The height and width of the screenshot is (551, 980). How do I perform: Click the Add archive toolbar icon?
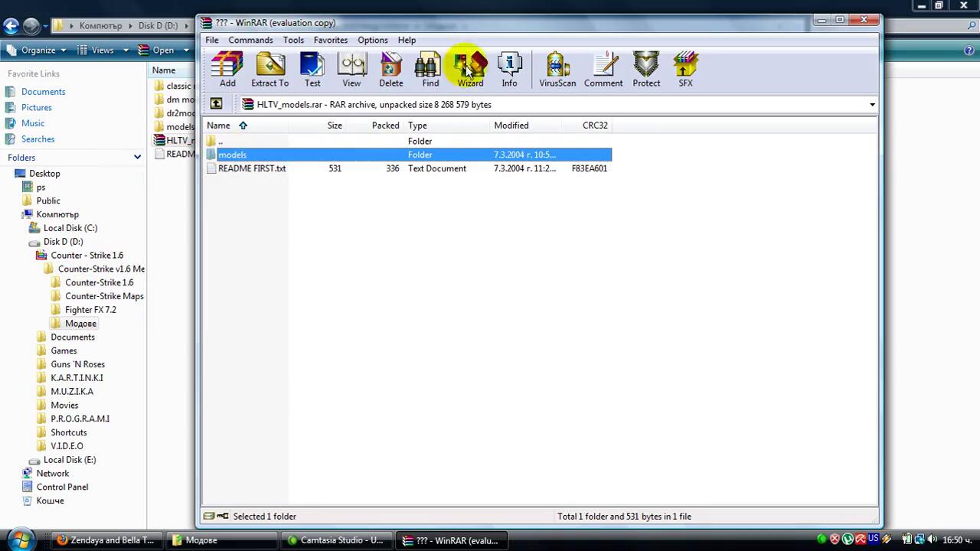coord(227,69)
